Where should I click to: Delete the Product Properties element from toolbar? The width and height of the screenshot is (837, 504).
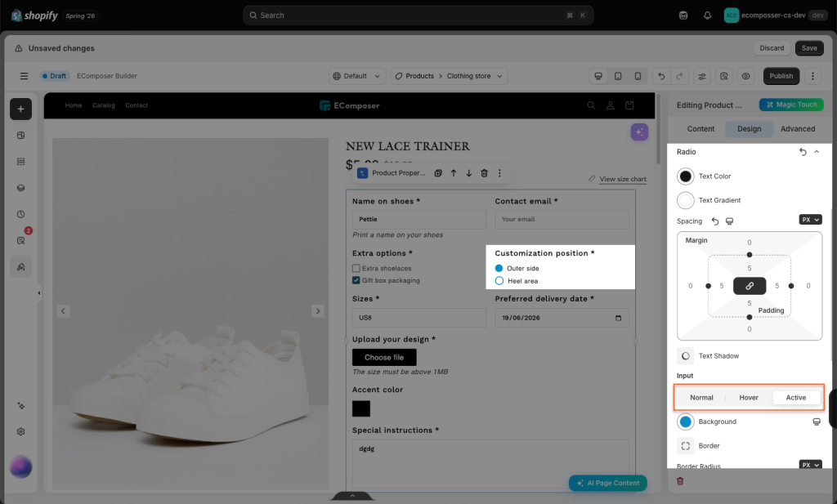(x=484, y=173)
